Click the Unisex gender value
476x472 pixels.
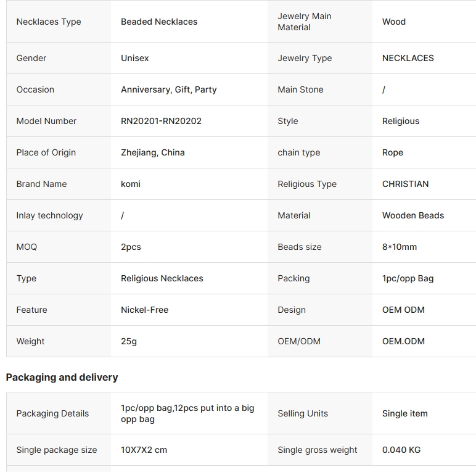click(x=134, y=58)
